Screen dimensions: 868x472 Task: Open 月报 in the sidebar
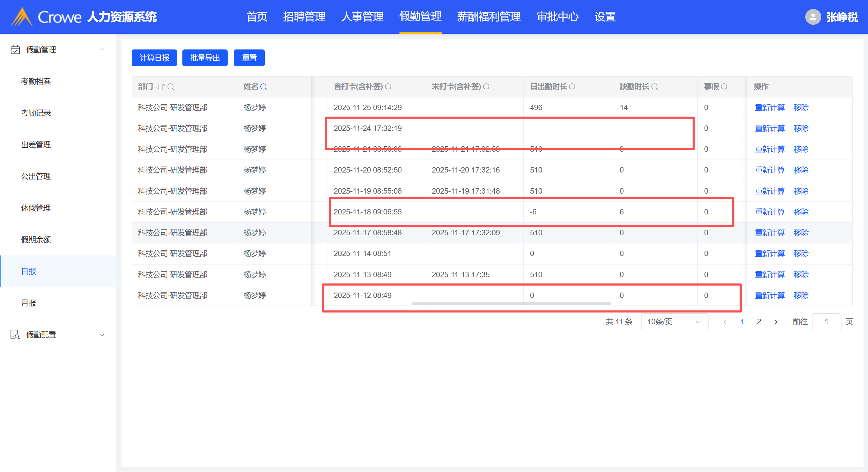29,303
